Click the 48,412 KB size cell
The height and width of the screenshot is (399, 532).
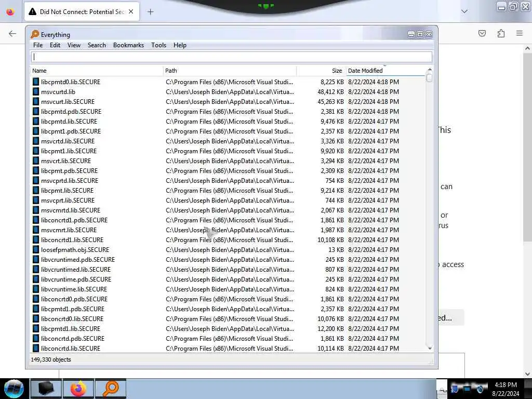pyautogui.click(x=330, y=91)
